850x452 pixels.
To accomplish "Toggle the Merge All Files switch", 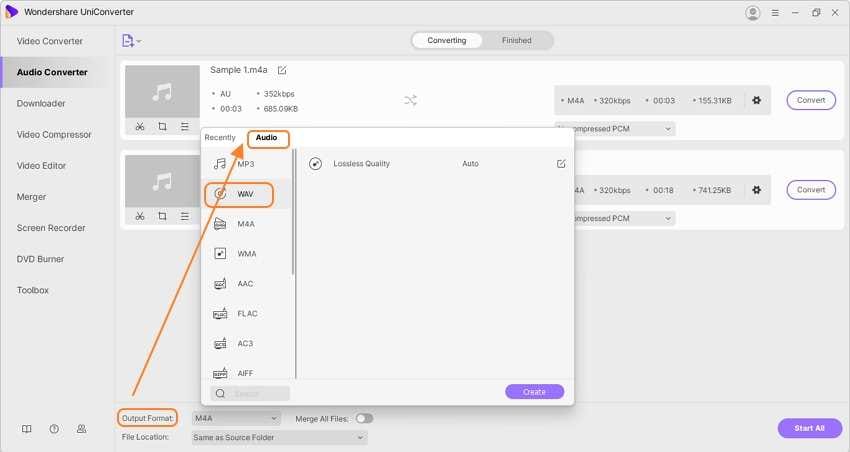I will click(364, 418).
